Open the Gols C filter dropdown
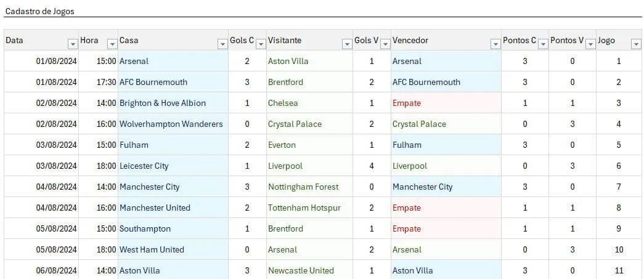The height and width of the screenshot is (279, 644). pyautogui.click(x=261, y=44)
